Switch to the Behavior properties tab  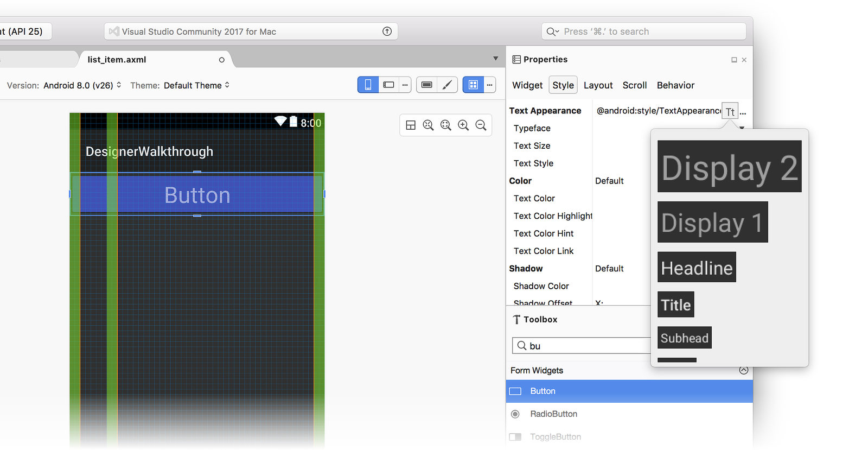click(x=675, y=85)
